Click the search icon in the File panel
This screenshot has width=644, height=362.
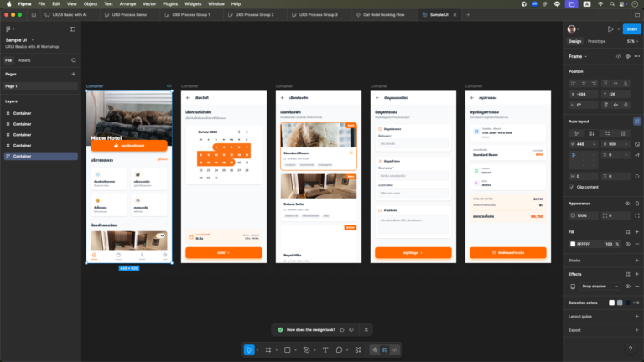(74, 60)
